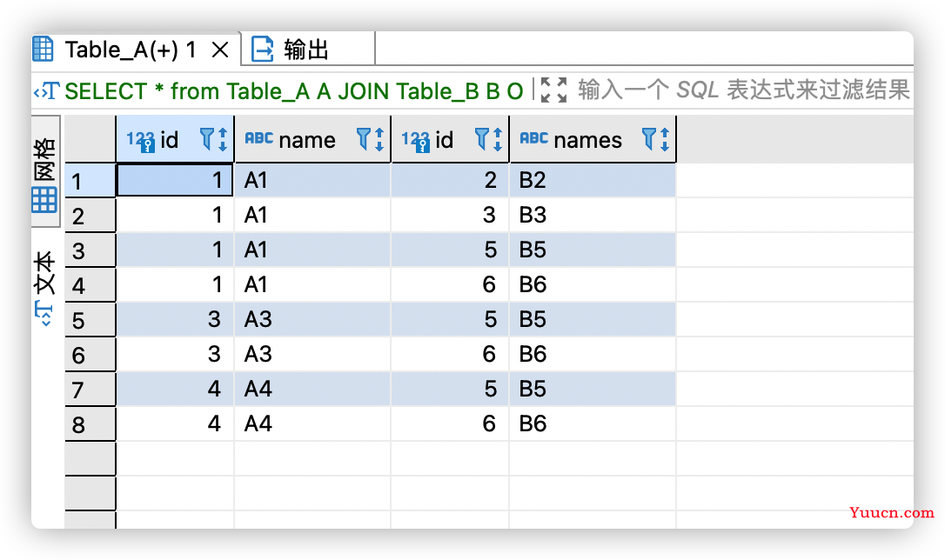Viewport: 945px width, 560px height.
Task: Open filter for name column
Action: [364, 139]
